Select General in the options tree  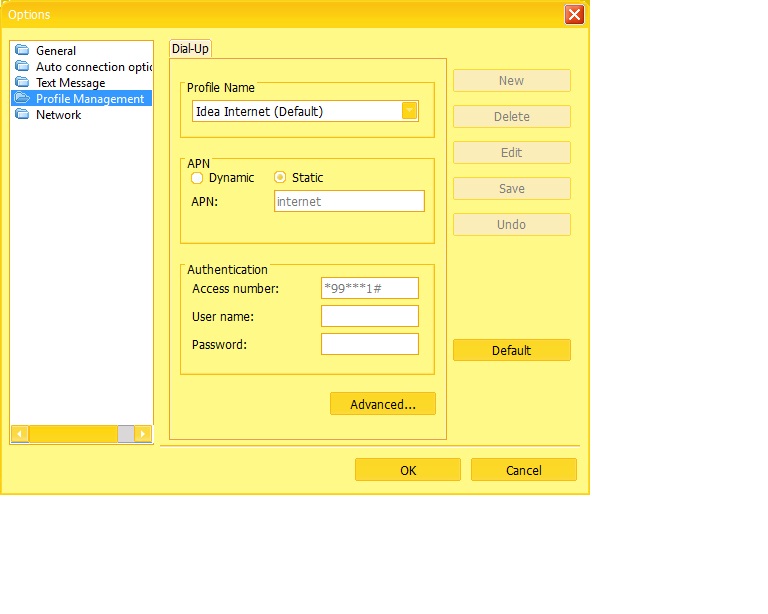[56, 51]
